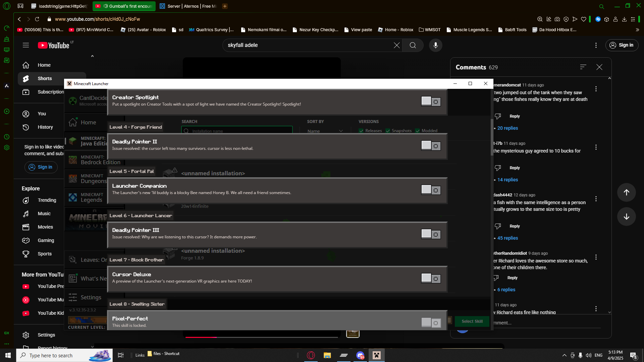The height and width of the screenshot is (362, 644).
Task: Toggle the Modded versions checkbox
Action: coord(418,131)
